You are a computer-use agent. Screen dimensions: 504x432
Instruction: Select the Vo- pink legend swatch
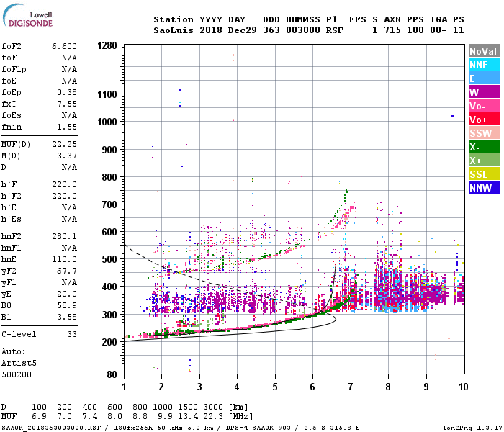(x=484, y=106)
